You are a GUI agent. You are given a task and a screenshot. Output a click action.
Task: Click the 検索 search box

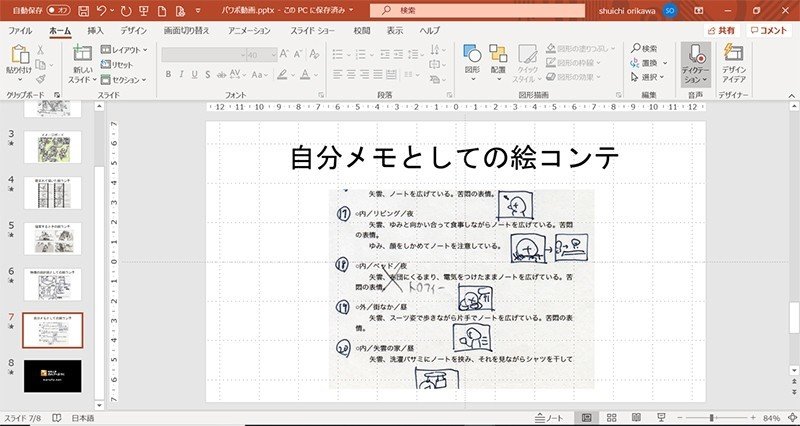tap(478, 10)
